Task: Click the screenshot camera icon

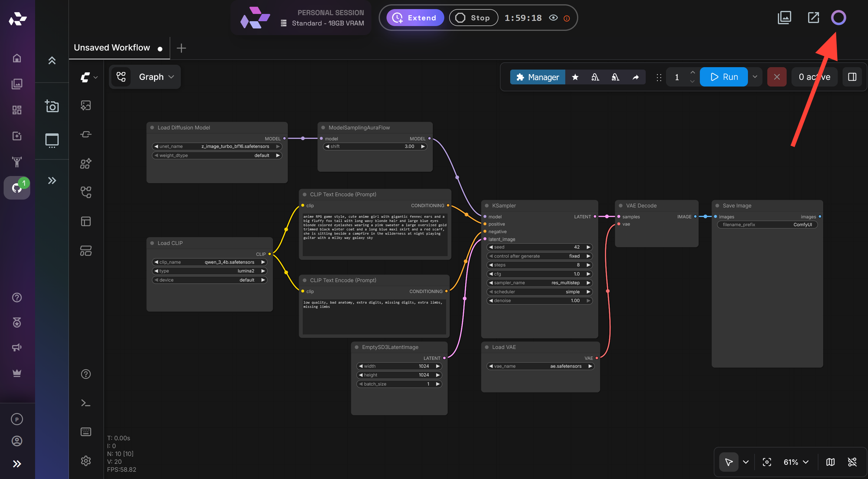Action: pos(52,106)
